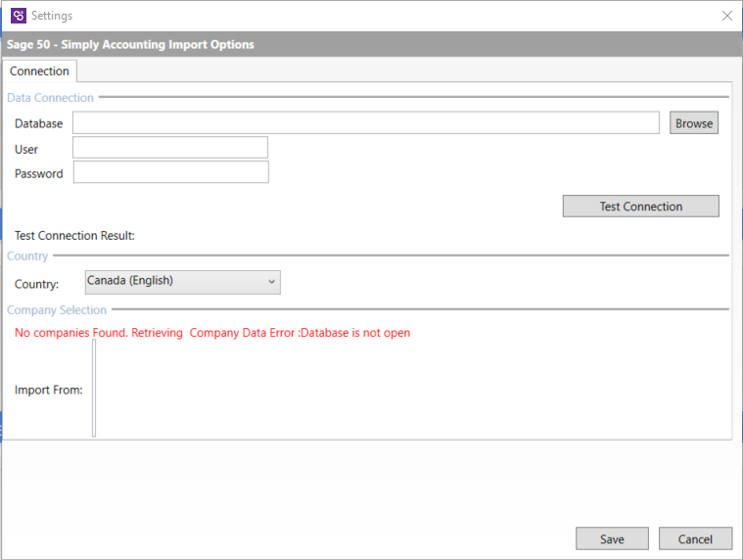
Task: Click the red 'No companies Found' error message
Action: 212,333
